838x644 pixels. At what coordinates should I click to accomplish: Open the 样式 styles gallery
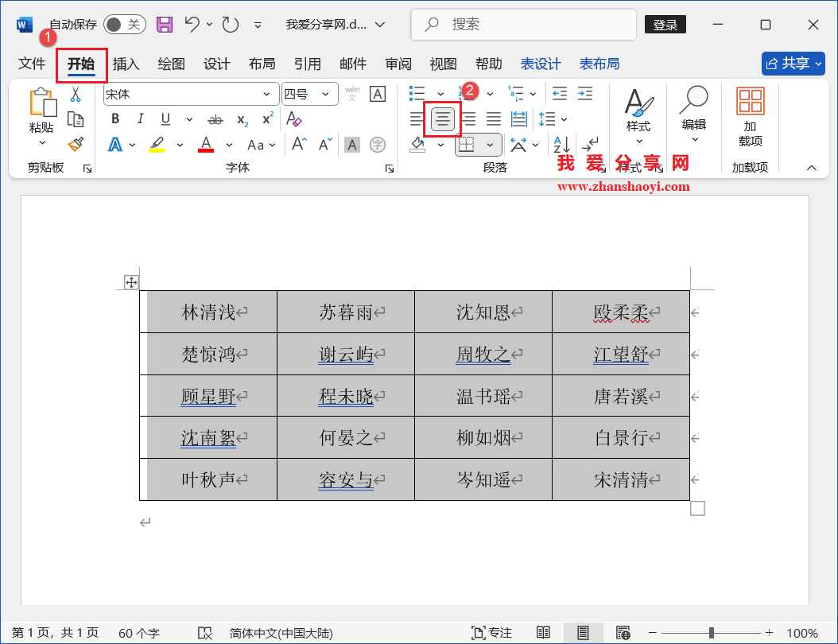[638, 117]
